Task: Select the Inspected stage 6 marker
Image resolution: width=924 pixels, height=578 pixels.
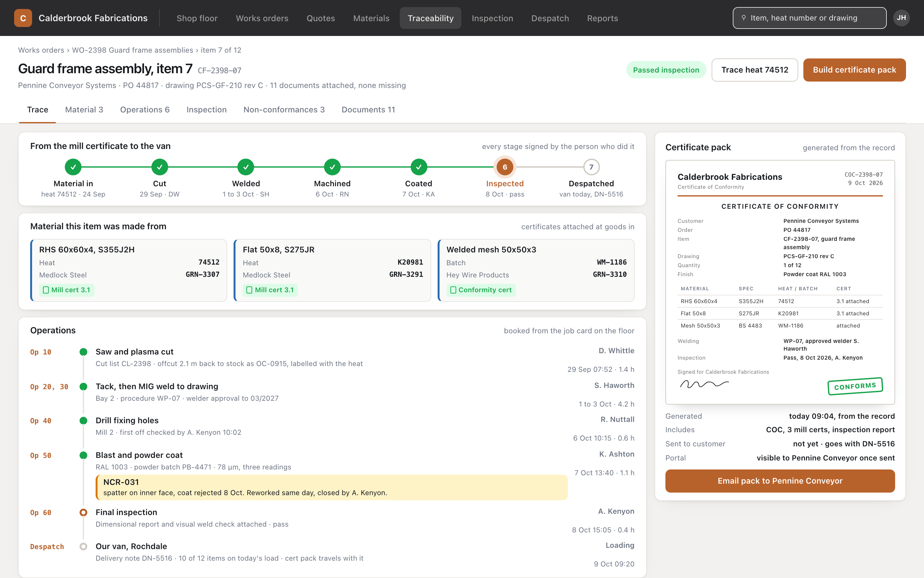Action: pyautogui.click(x=505, y=167)
